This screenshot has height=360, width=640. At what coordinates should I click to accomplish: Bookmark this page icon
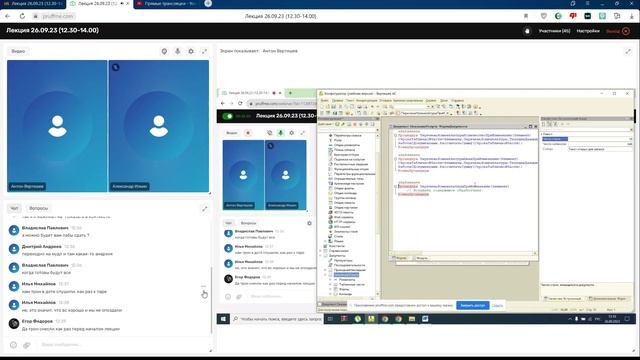pyautogui.click(x=526, y=16)
